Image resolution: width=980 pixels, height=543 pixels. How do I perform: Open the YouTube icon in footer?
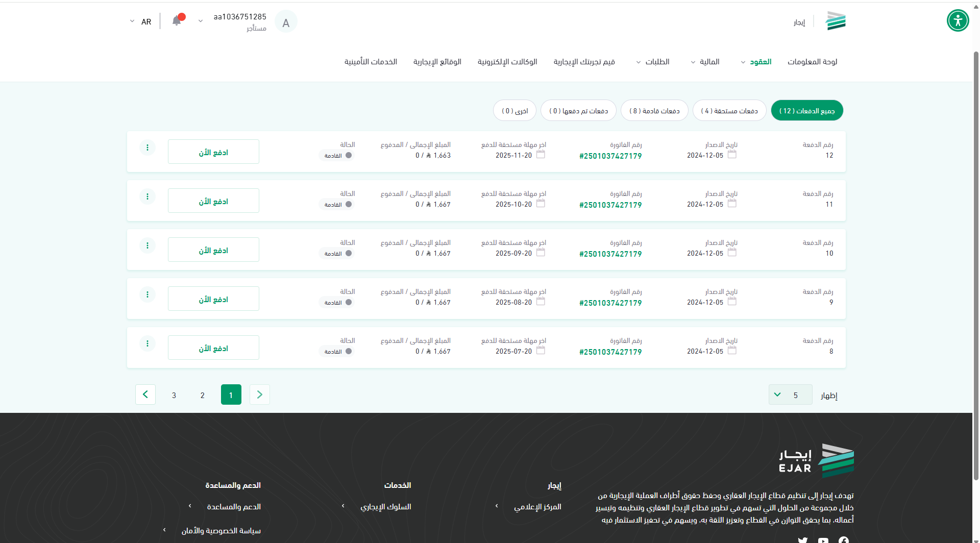823,540
